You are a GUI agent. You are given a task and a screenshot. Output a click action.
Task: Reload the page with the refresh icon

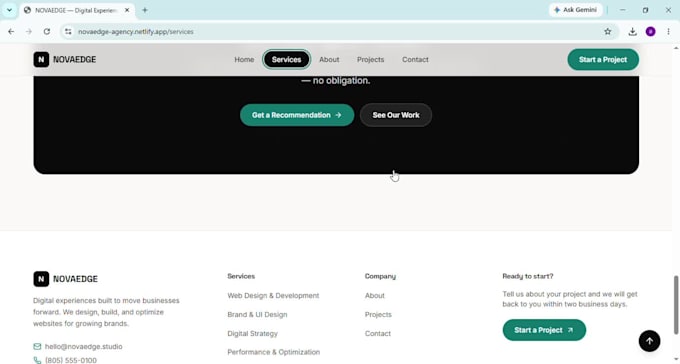(x=47, y=32)
